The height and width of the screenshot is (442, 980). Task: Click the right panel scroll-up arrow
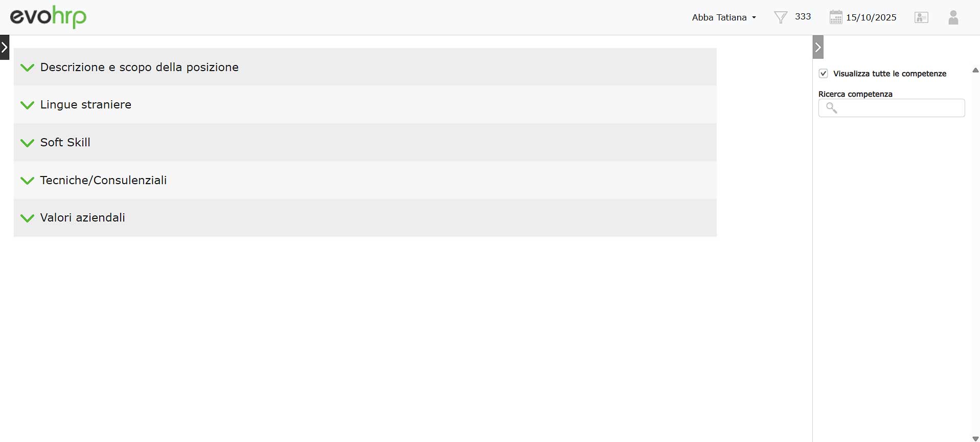tap(975, 71)
